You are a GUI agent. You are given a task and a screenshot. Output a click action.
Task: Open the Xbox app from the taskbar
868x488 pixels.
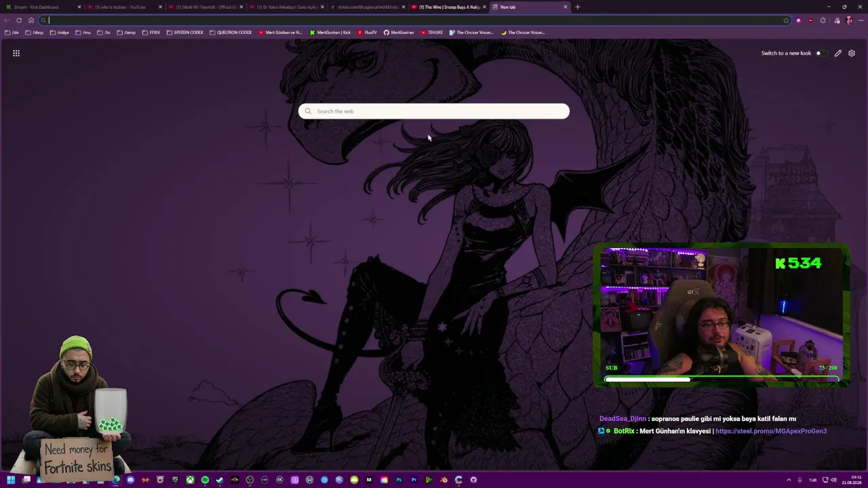coord(190,480)
